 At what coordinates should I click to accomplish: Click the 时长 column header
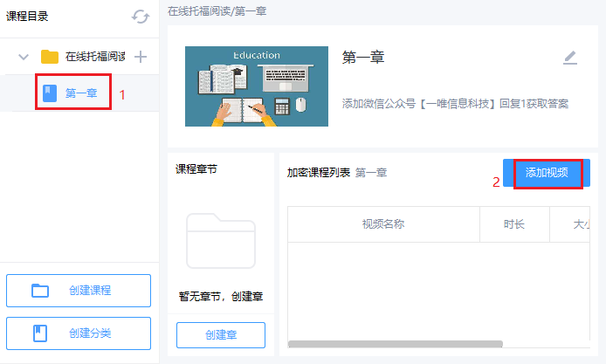click(514, 224)
